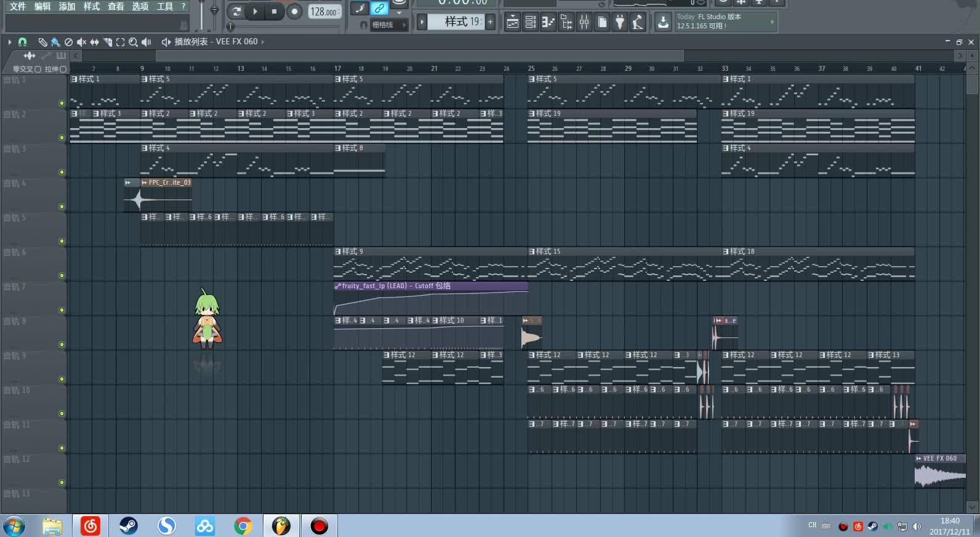980x537 pixels.
Task: Choose the select tool in the playlist
Action: click(x=120, y=42)
